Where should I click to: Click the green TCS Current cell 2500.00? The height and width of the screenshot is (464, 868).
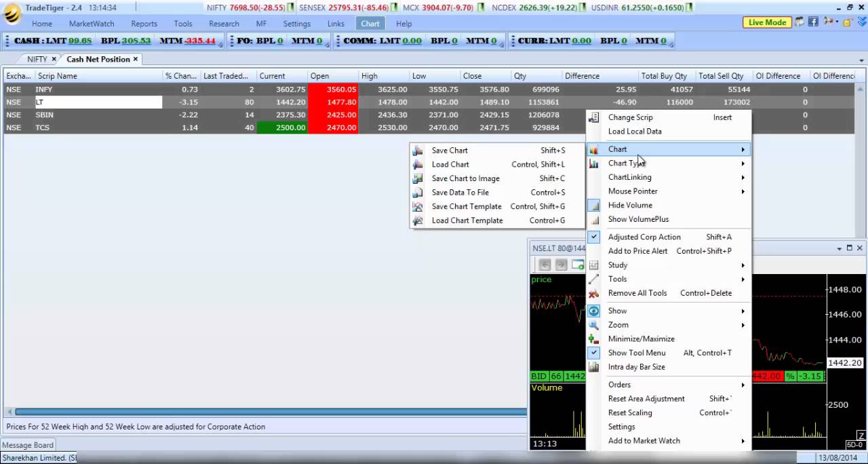(x=282, y=128)
